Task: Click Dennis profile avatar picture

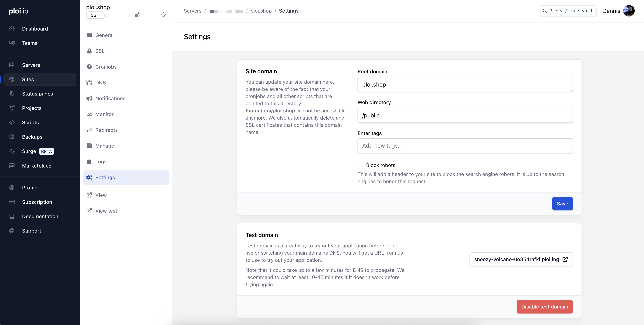Action: click(x=629, y=11)
